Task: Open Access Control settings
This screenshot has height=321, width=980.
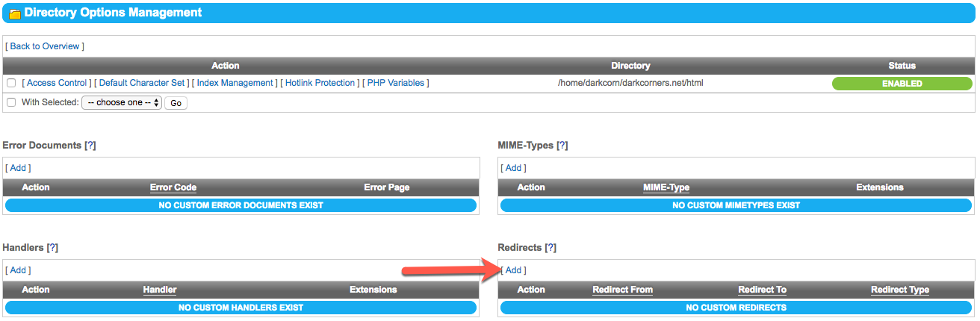Action: (57, 83)
